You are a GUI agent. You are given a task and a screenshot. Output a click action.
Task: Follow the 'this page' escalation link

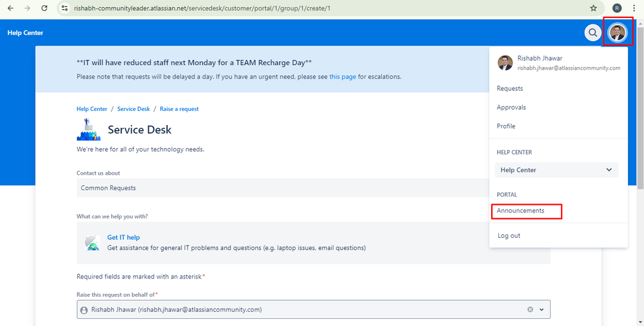pos(342,77)
